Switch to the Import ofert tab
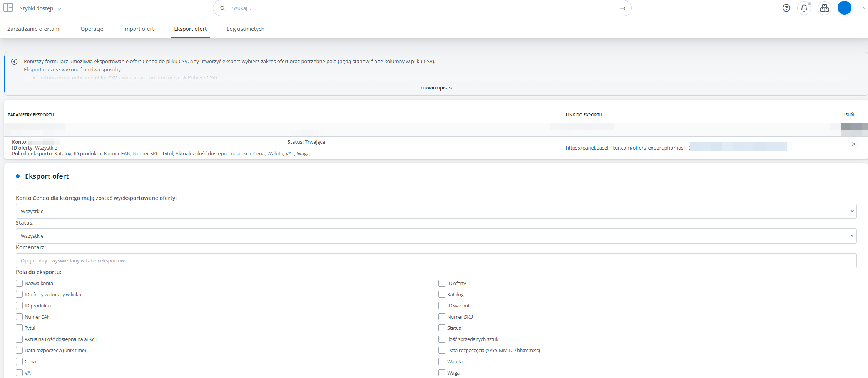 point(139,29)
